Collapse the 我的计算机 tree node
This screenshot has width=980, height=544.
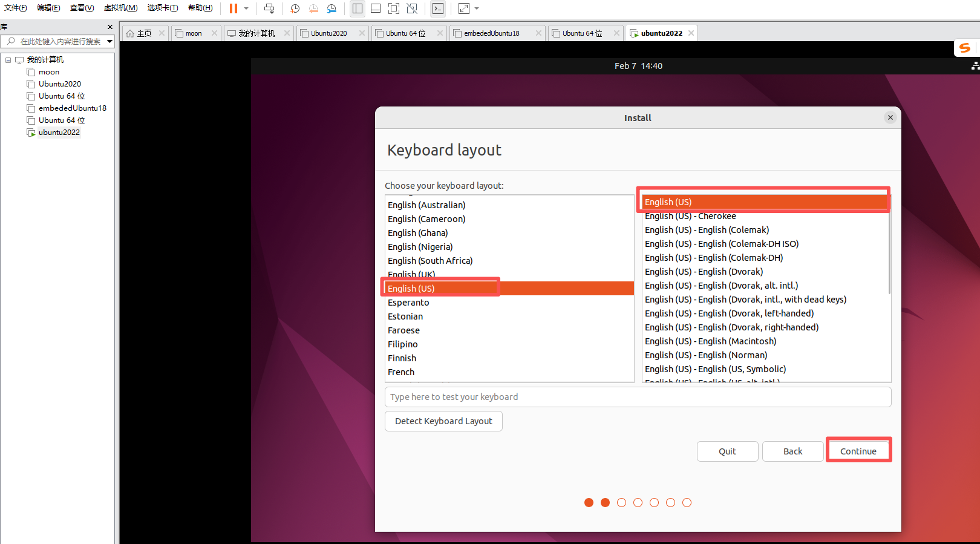click(8, 60)
